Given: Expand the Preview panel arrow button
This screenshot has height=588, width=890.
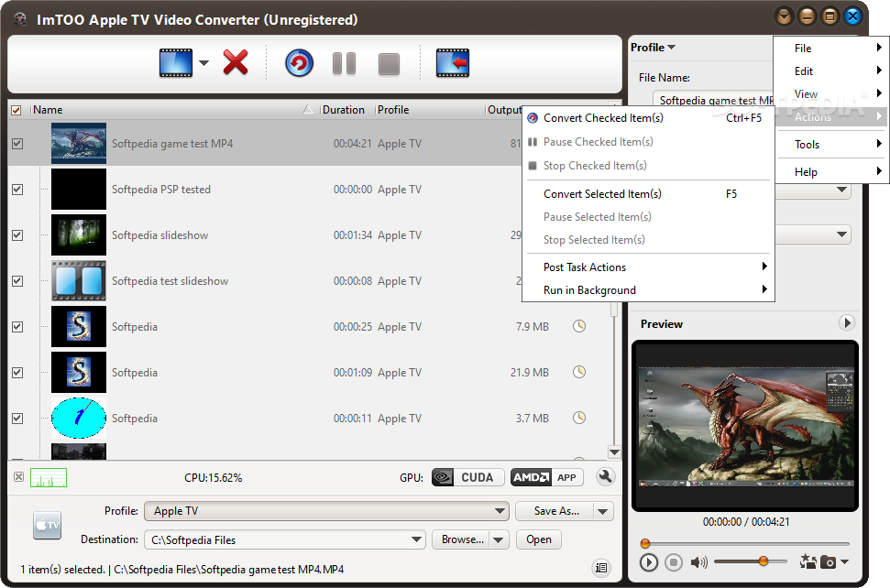Looking at the screenshot, I should pos(847,323).
